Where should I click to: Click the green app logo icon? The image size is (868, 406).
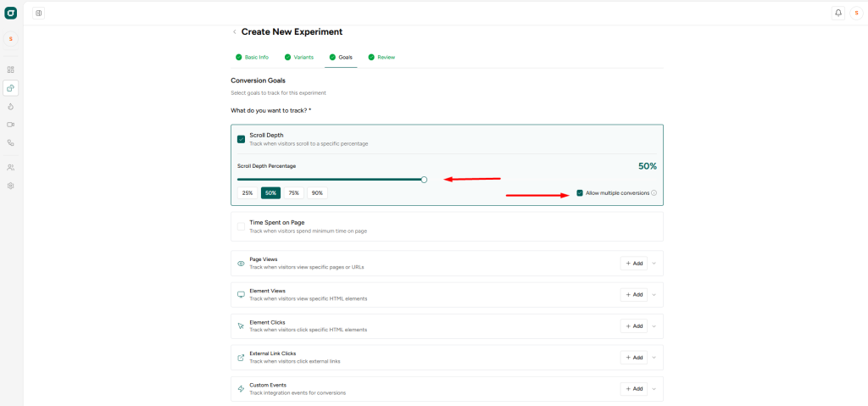click(x=10, y=13)
